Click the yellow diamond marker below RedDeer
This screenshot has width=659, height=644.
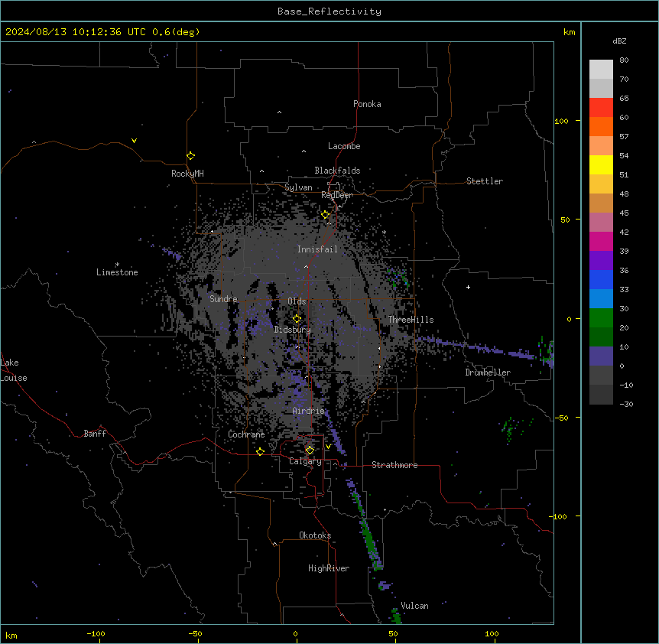[x=325, y=215]
